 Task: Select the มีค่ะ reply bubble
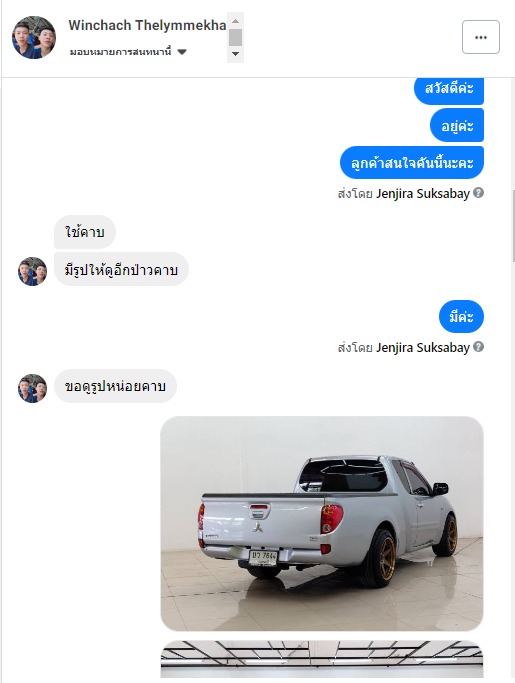[461, 316]
